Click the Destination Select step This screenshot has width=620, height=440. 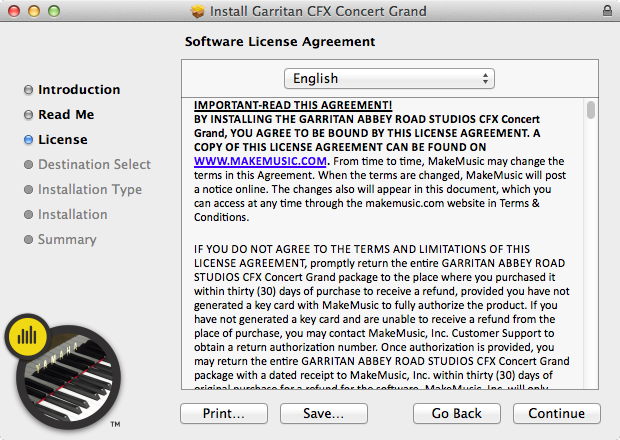94,164
